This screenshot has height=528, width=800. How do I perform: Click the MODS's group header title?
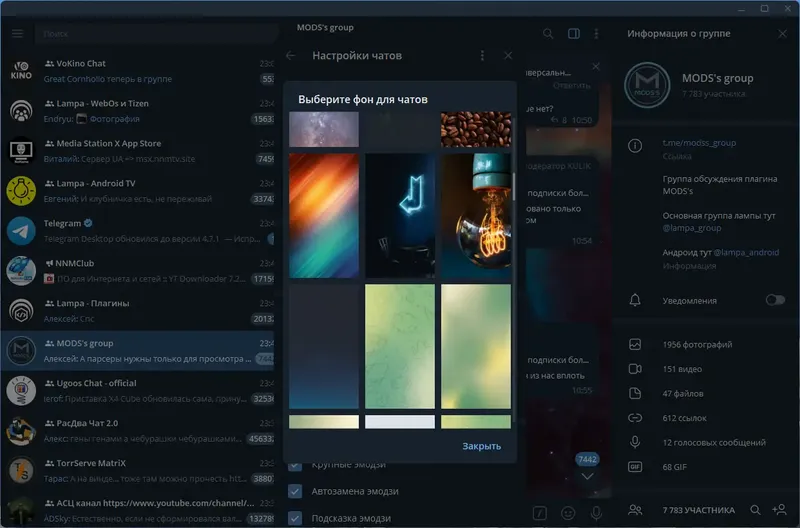tap(325, 28)
